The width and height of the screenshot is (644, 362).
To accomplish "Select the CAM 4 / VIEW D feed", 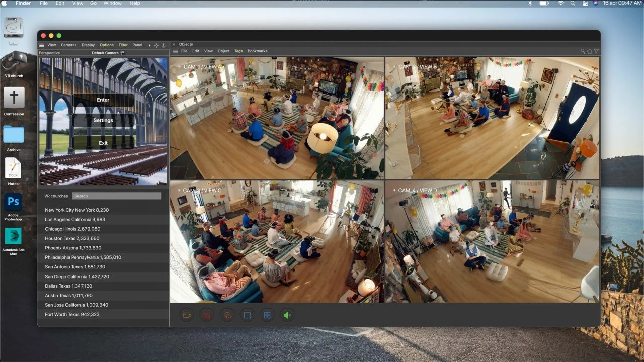I will [492, 242].
